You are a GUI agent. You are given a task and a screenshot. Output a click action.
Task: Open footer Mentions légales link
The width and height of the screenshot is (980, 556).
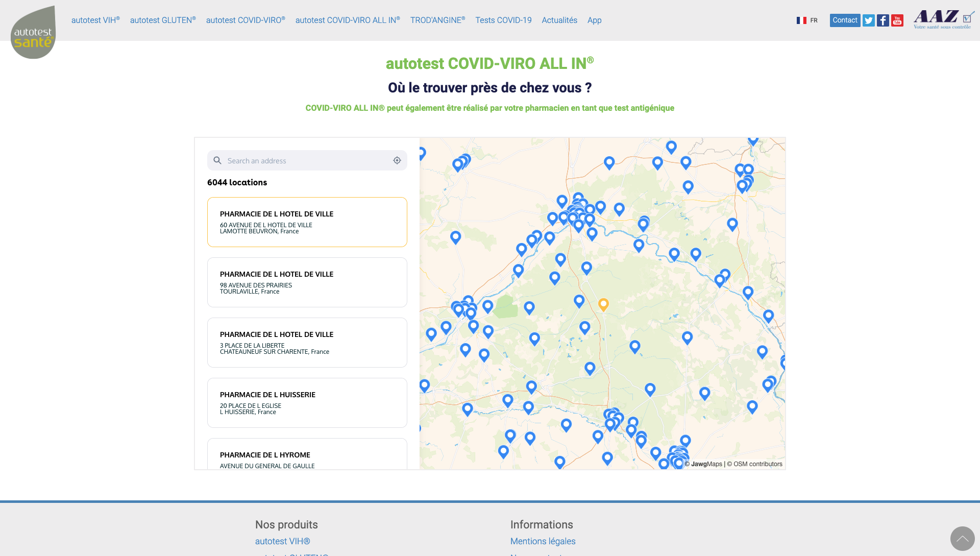pos(543,541)
